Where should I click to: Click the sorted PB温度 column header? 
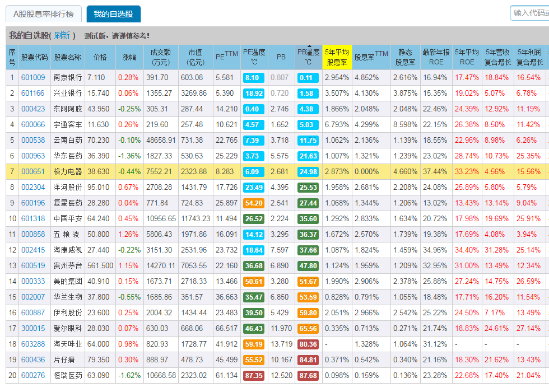point(309,57)
